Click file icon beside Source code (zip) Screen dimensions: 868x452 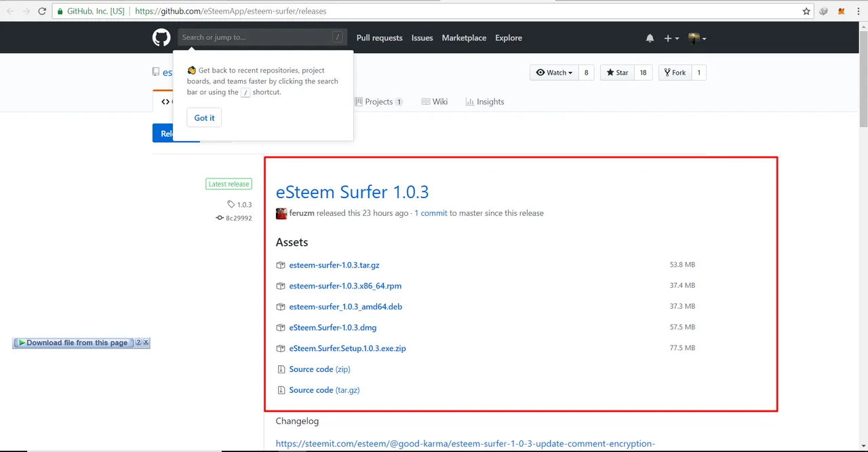click(281, 369)
